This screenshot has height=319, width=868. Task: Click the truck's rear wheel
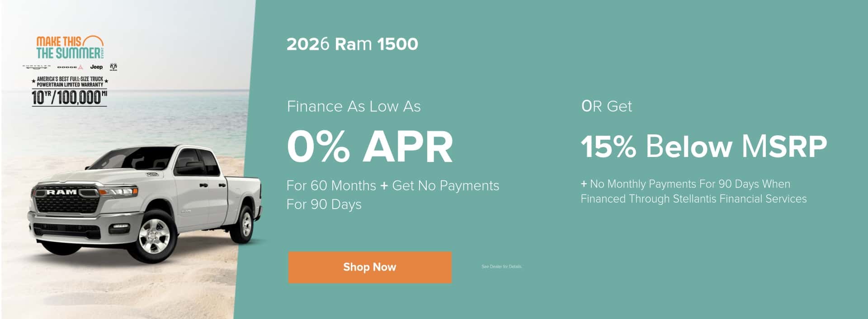point(246,223)
